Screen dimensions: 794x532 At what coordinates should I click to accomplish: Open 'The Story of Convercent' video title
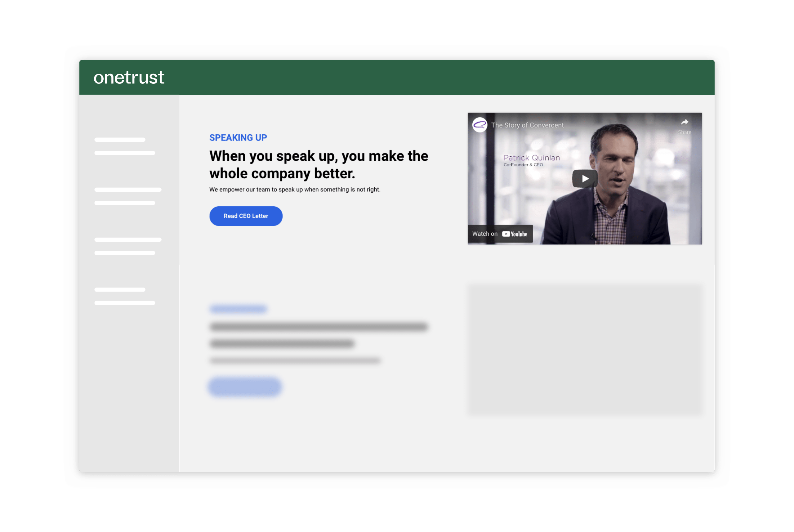coord(527,125)
